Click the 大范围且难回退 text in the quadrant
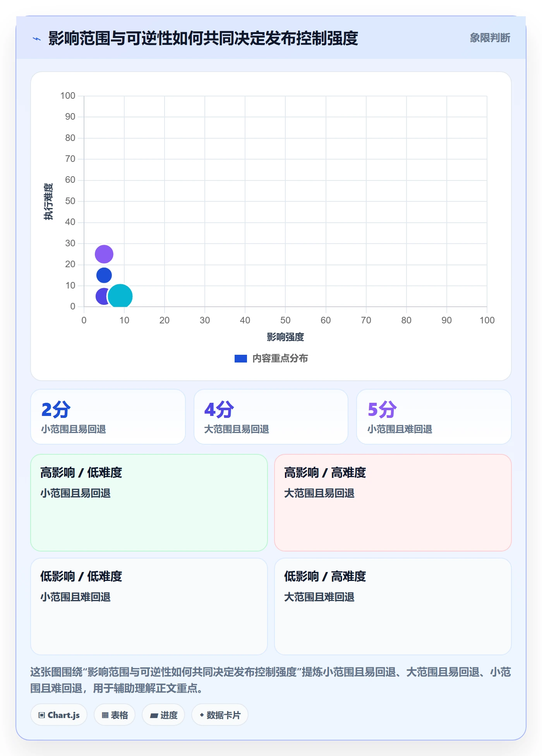The height and width of the screenshot is (756, 542). pyautogui.click(x=319, y=597)
